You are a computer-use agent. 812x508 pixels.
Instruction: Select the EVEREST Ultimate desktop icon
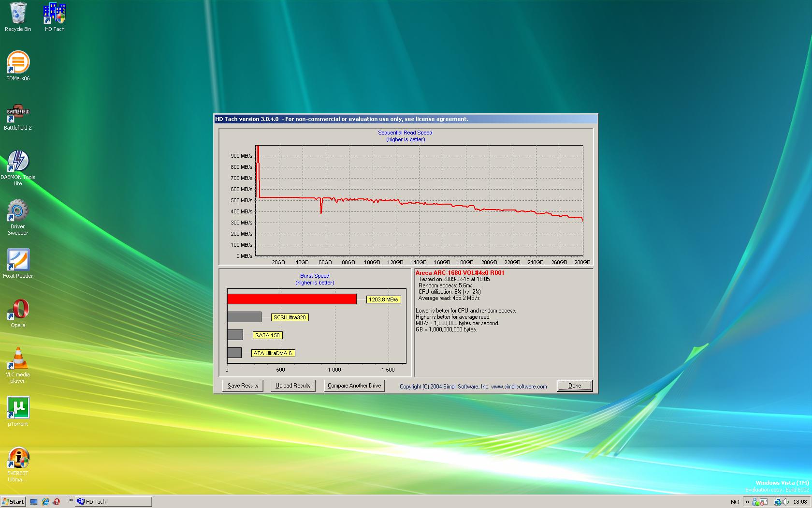tap(18, 464)
